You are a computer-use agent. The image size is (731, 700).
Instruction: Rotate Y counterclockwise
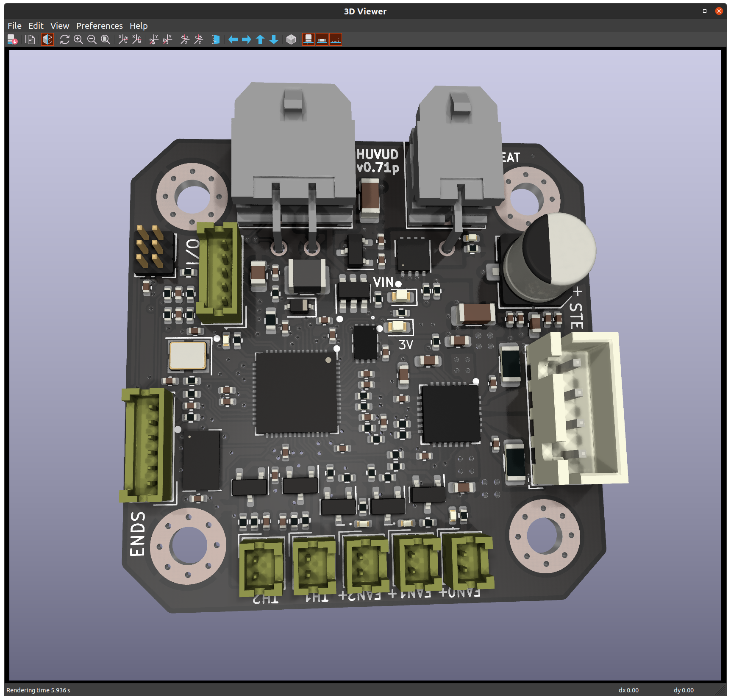tap(167, 40)
